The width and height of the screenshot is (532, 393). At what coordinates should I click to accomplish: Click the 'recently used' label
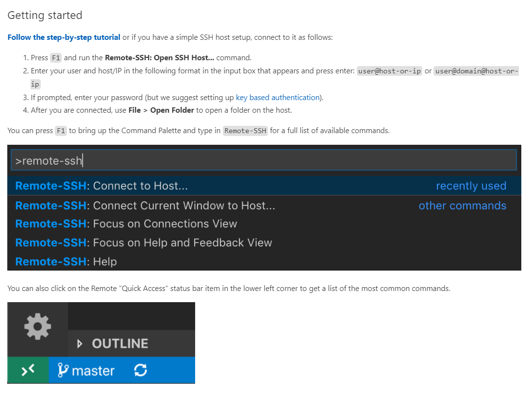[471, 186]
